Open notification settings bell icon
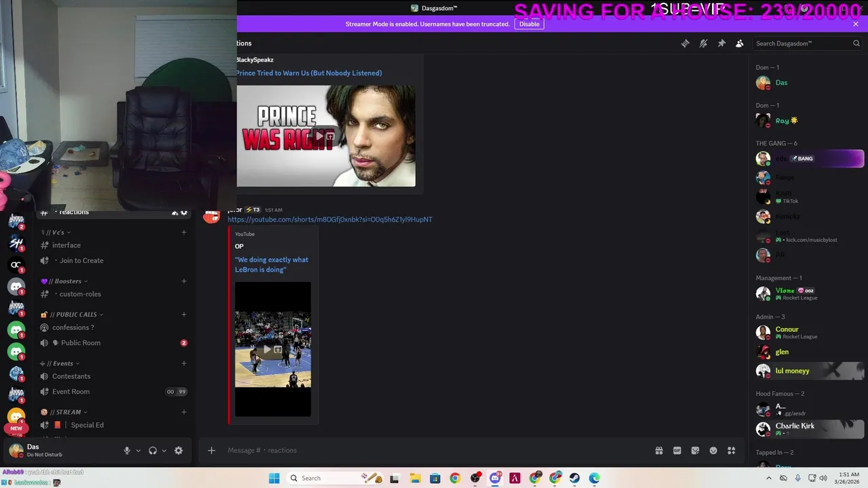Screen dimensions: 868x488 703,43
